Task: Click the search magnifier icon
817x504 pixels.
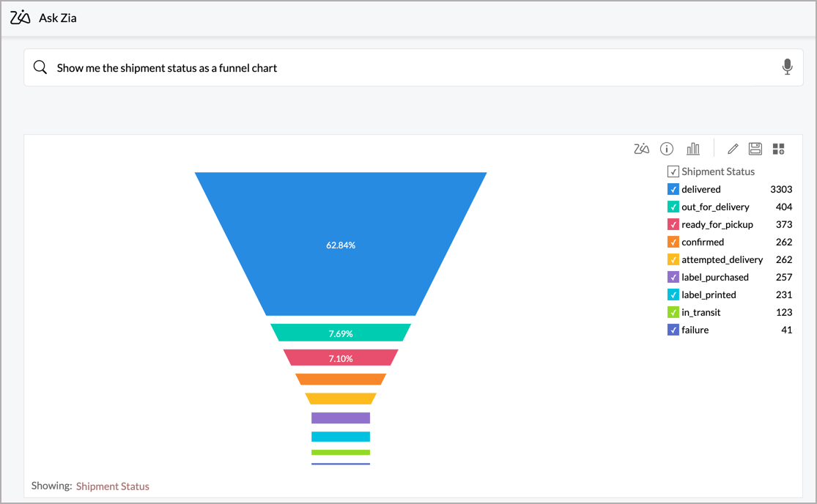Action: click(40, 67)
